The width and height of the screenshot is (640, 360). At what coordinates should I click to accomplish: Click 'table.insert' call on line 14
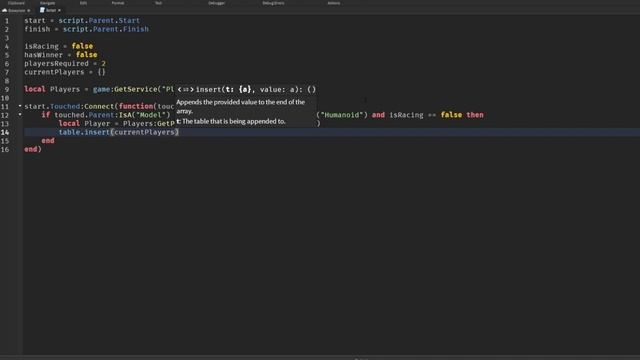[x=84, y=132]
